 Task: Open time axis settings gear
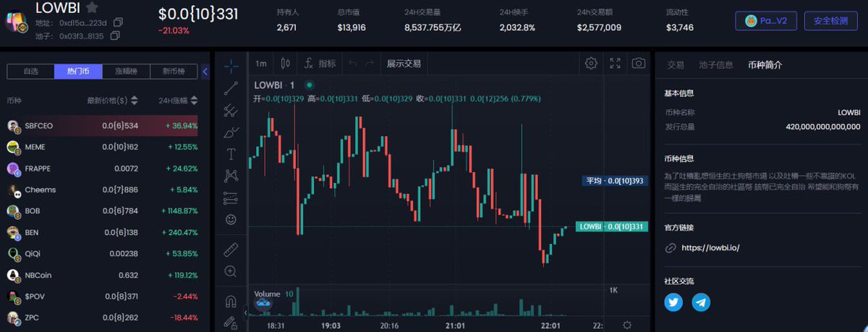pyautogui.click(x=627, y=325)
